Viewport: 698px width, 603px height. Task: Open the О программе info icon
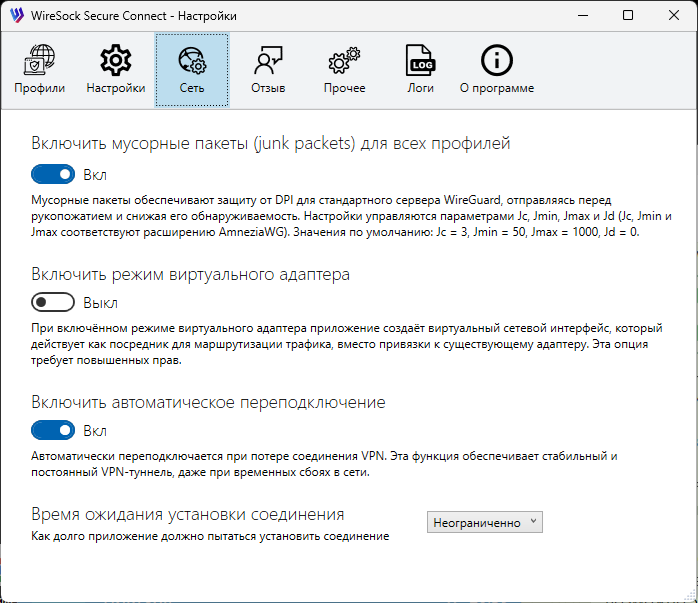(497, 60)
